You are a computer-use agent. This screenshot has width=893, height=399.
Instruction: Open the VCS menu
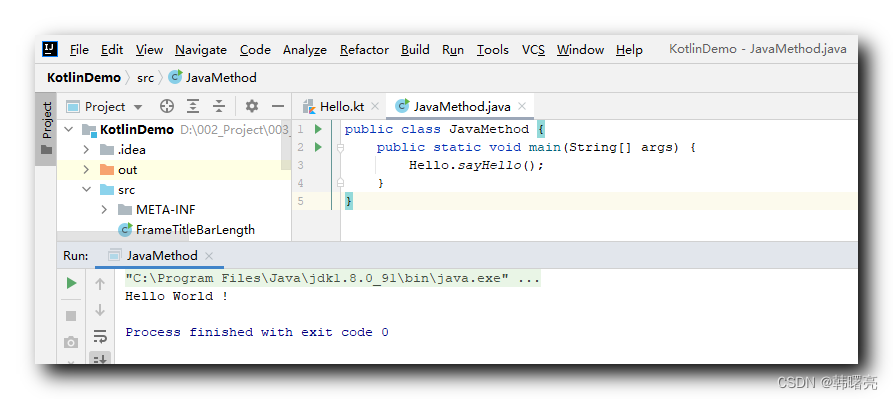(x=533, y=50)
